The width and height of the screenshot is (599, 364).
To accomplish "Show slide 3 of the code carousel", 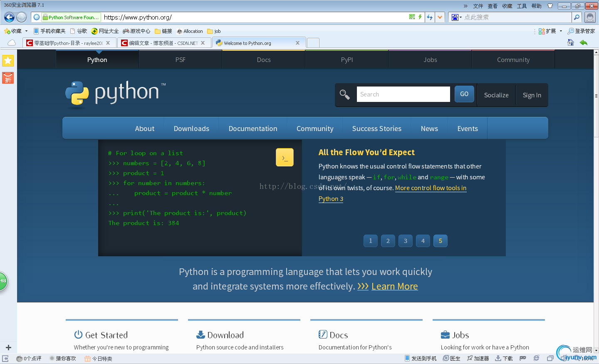I will point(406,241).
